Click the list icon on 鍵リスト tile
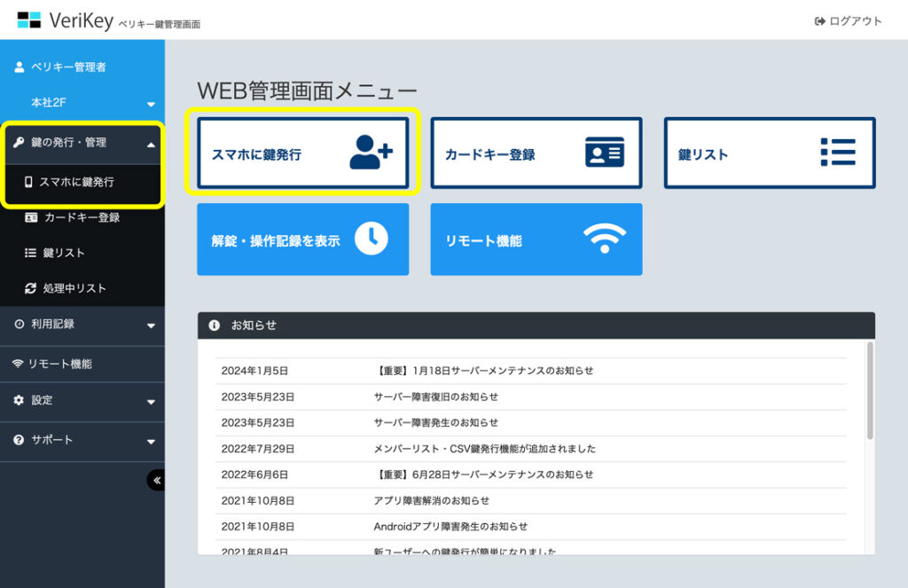The image size is (908, 588). tap(837, 153)
